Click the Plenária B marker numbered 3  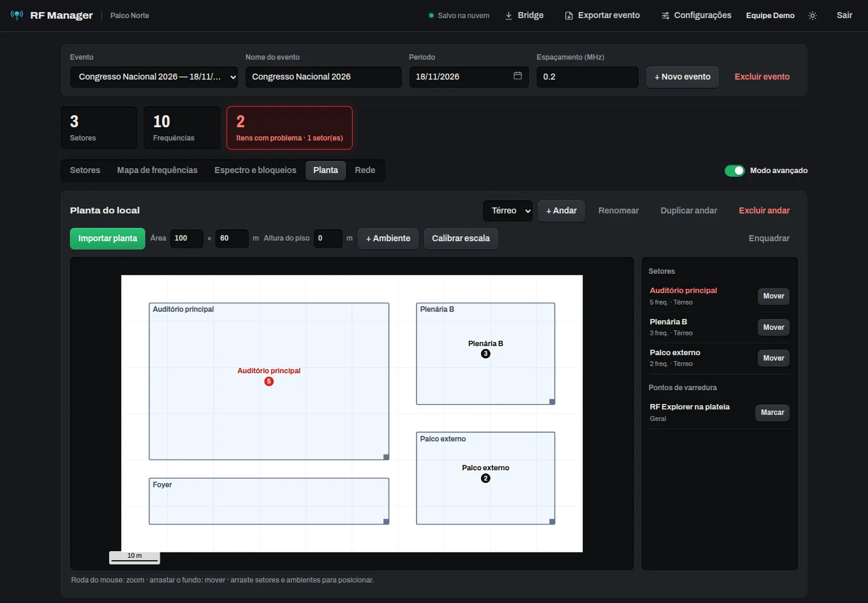pyautogui.click(x=486, y=354)
